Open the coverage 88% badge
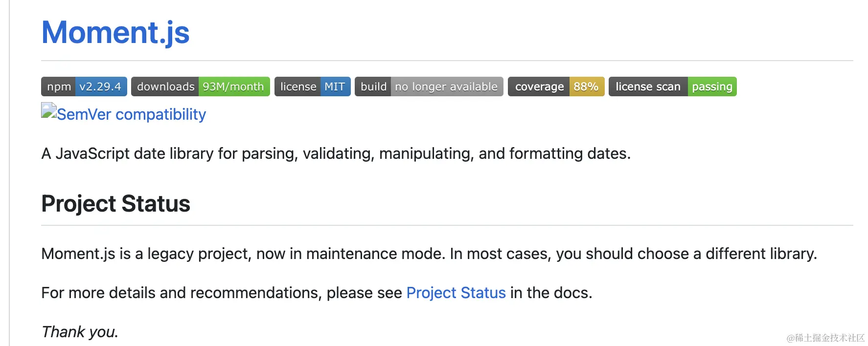The width and height of the screenshot is (868, 346). coord(556,86)
